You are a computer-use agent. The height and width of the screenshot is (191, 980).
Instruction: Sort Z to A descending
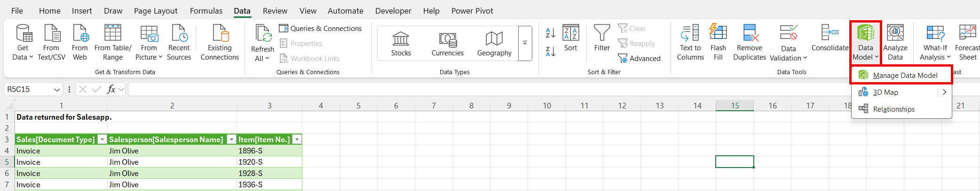coord(550,51)
